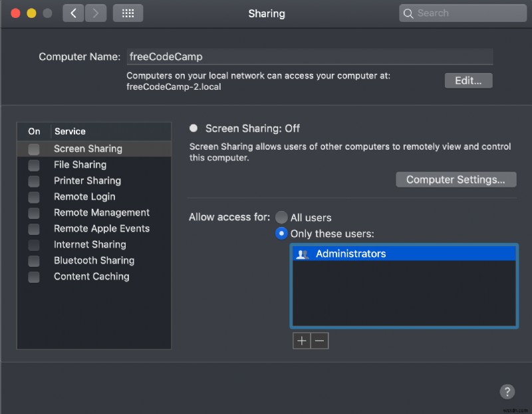Select the All users radio button
Image resolution: width=532 pixels, height=414 pixels.
click(282, 217)
